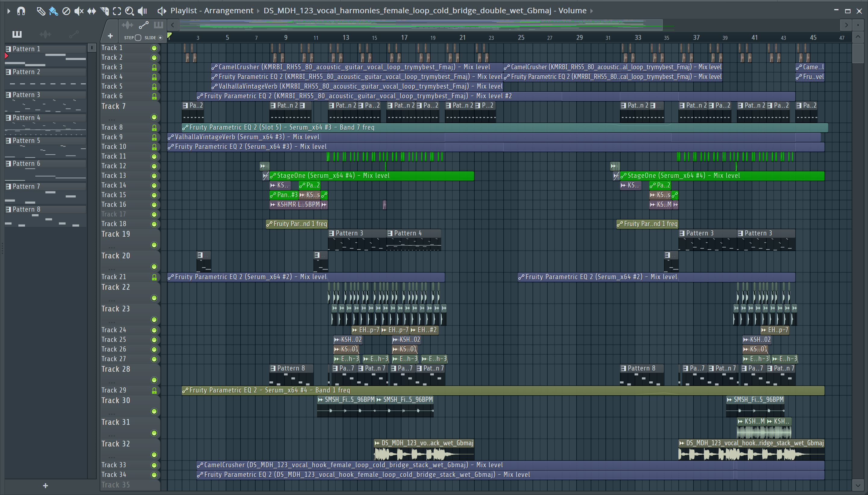Select the Draw pencil tool
This screenshot has height=495, width=868.
click(41, 11)
